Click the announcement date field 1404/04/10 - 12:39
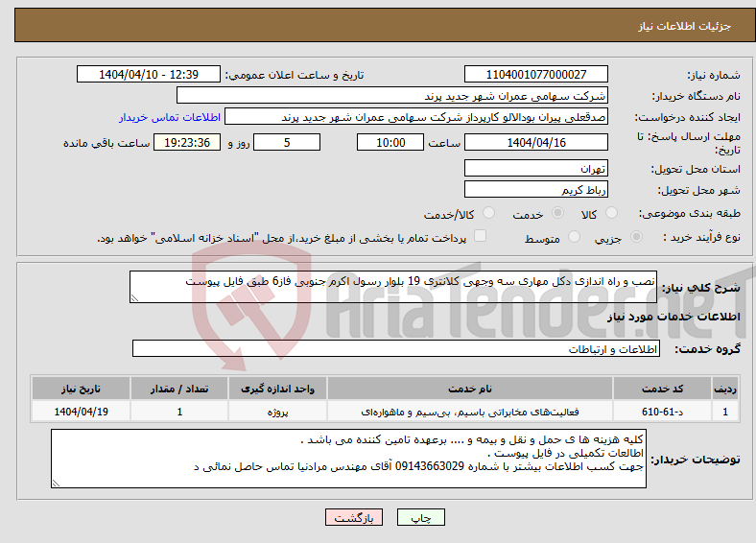 point(149,74)
